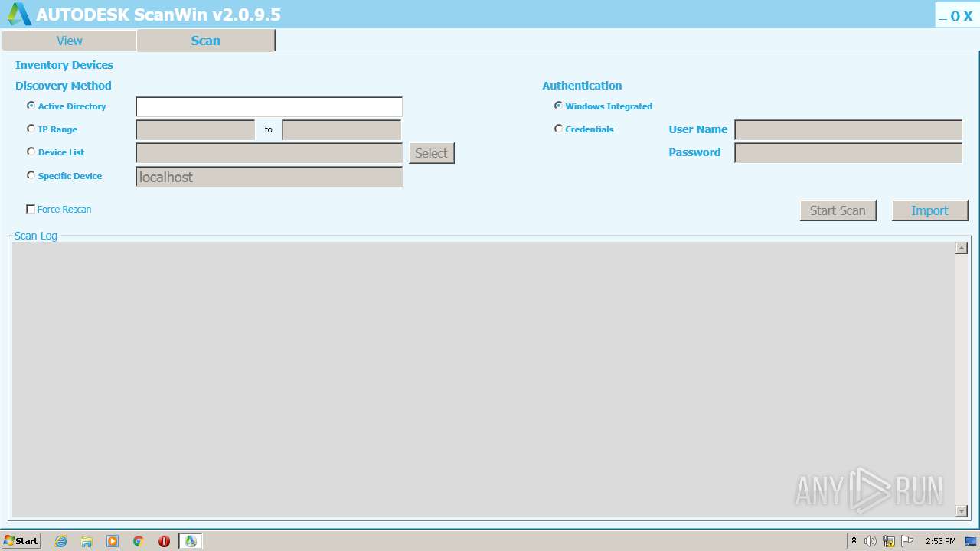Switch to the View tab
This screenshot has width=980, height=551.
click(x=69, y=41)
